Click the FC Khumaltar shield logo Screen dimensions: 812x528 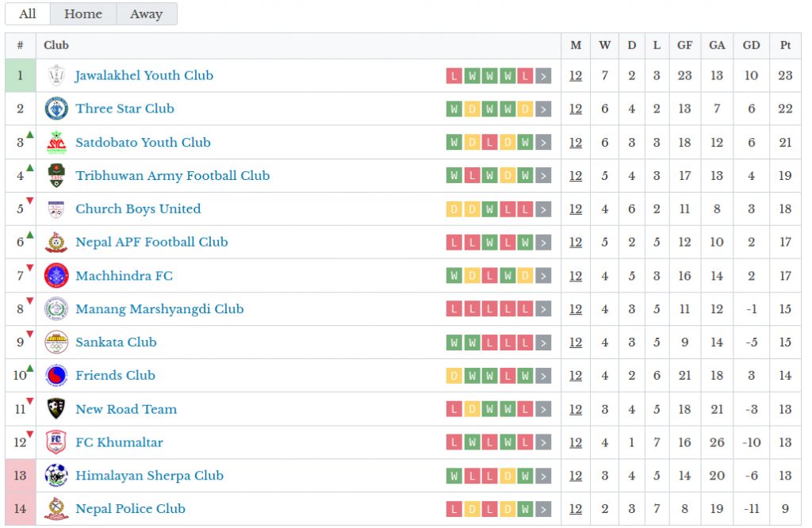point(56,442)
